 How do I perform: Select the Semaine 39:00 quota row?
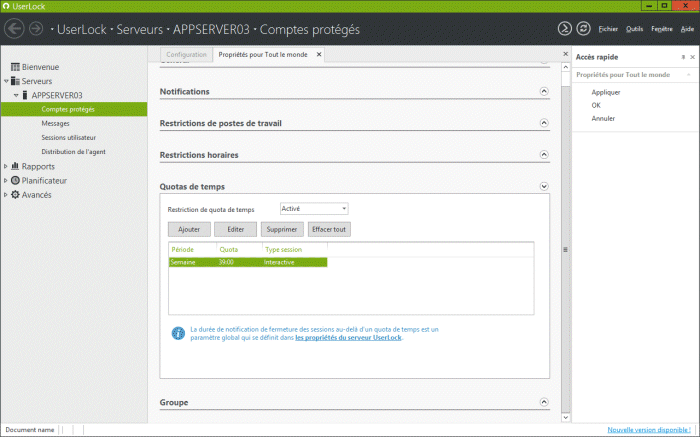(x=248, y=262)
